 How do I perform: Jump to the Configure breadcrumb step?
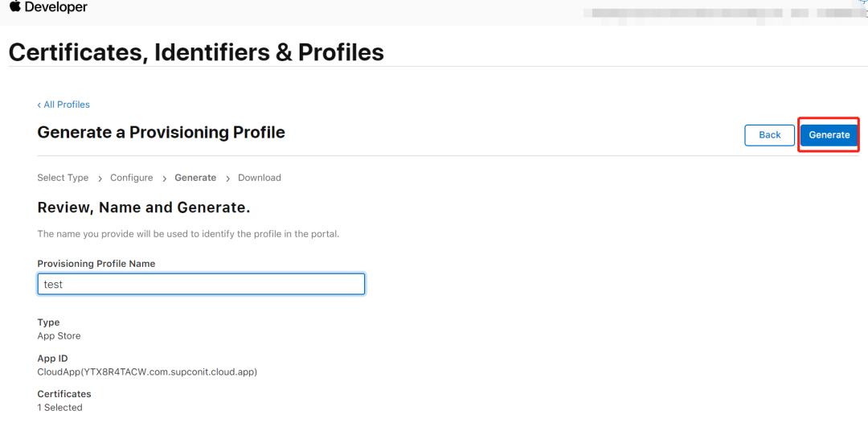pos(131,178)
